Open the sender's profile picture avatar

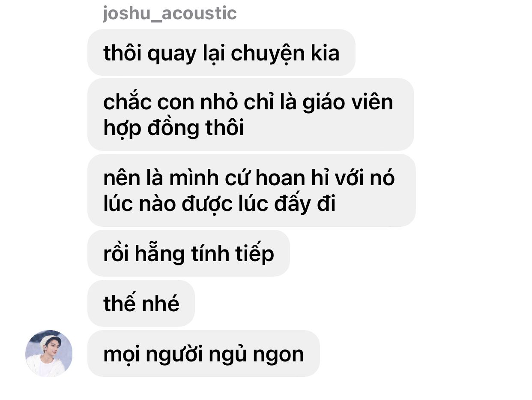click(49, 353)
